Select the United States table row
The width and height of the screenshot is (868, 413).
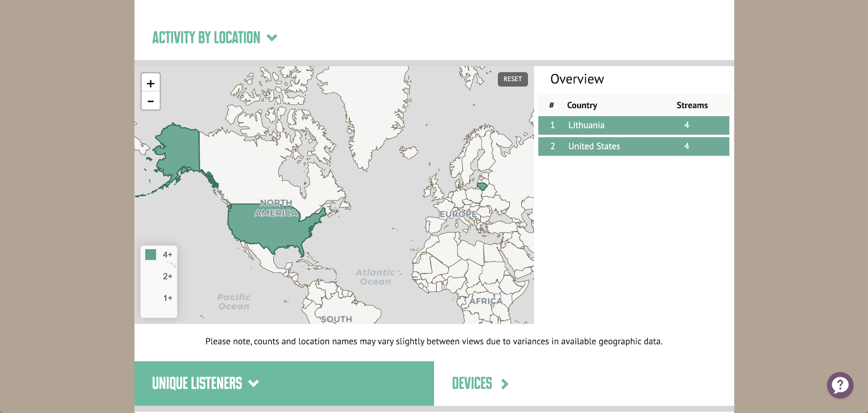point(633,146)
